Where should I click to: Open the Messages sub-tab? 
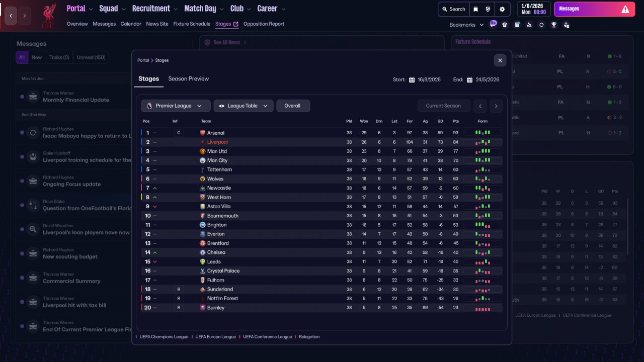coord(104,24)
